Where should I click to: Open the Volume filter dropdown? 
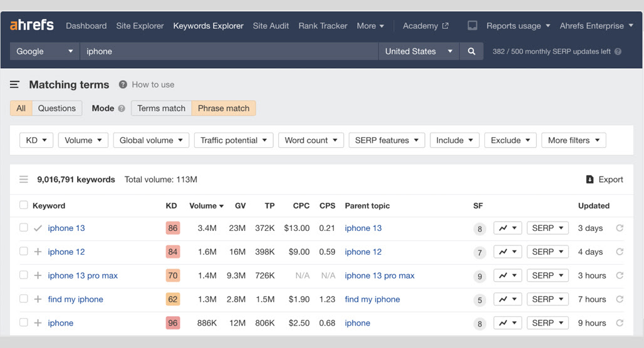pos(83,140)
